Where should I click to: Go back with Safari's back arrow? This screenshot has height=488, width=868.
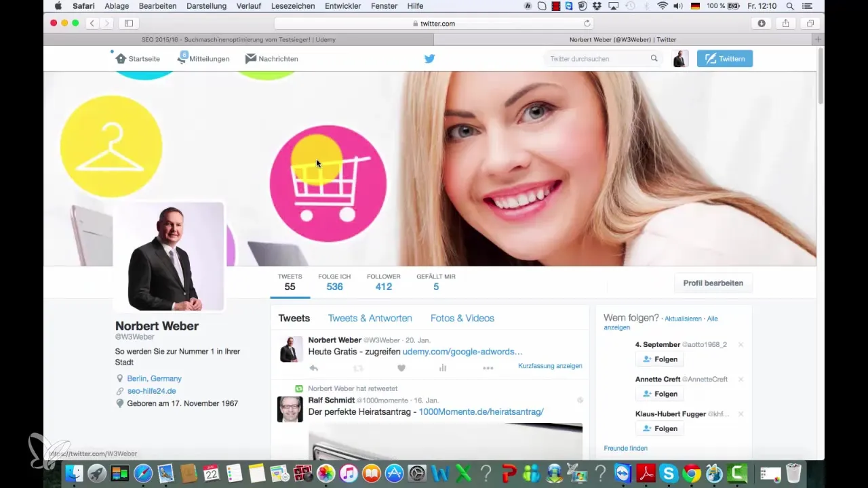[93, 23]
